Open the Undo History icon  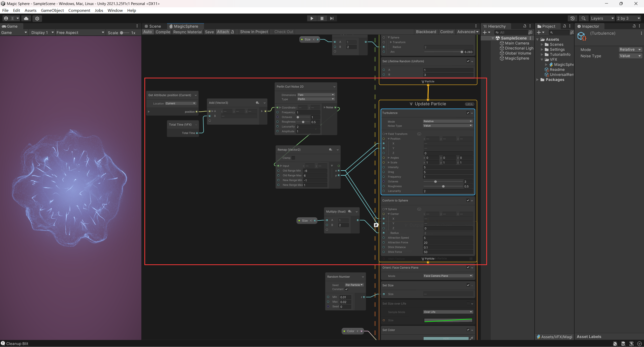tap(572, 18)
